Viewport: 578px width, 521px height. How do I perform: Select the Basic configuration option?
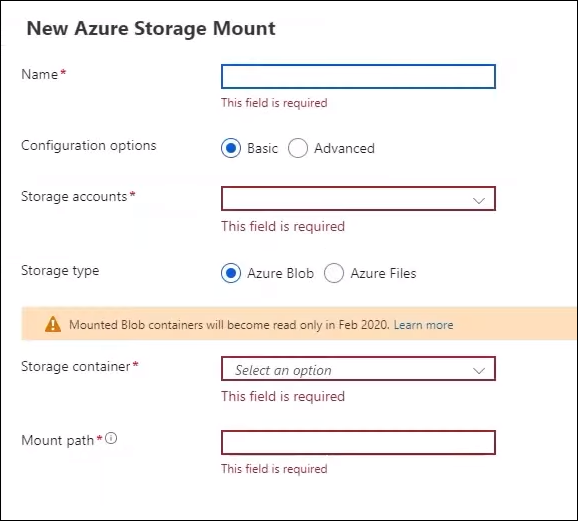pos(231,148)
